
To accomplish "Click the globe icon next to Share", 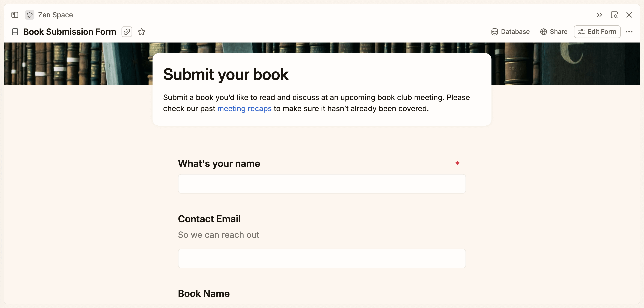I will pos(543,32).
